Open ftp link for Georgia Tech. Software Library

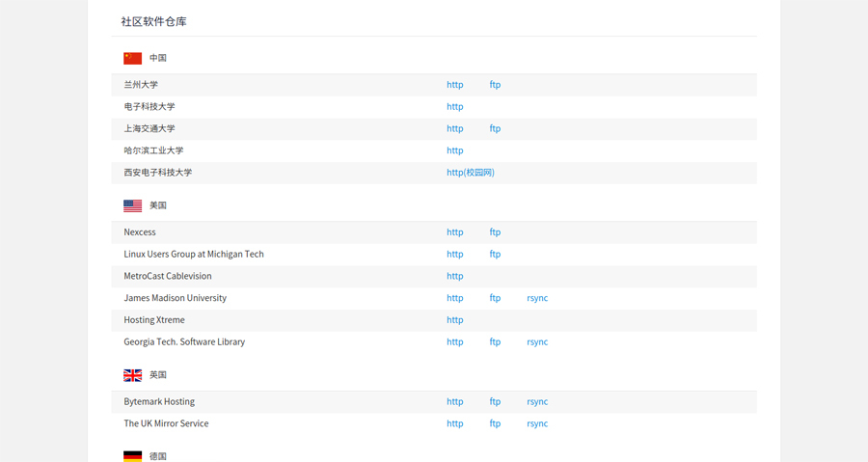(x=495, y=342)
